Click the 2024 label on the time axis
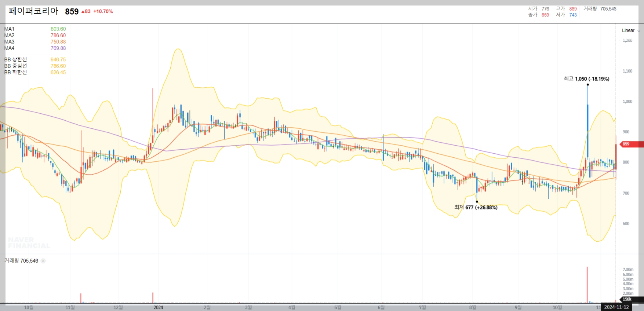This screenshot has width=644, height=311. point(158,307)
